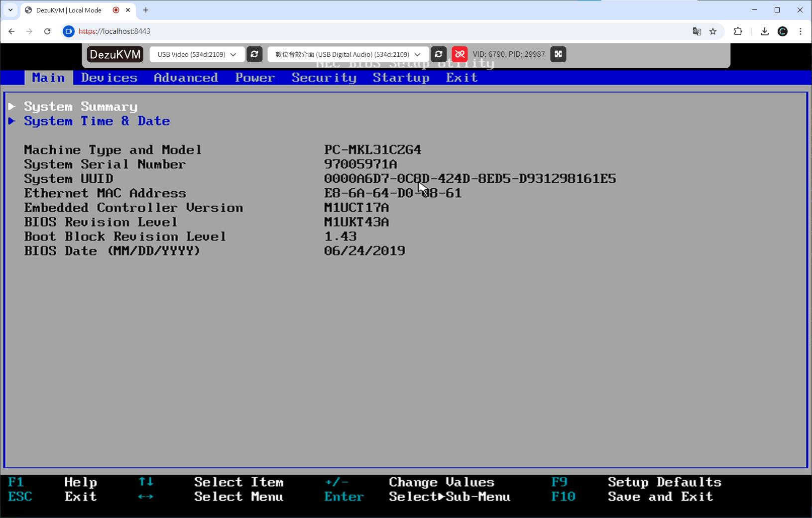Open the Google Translate page icon
The height and width of the screenshot is (518, 812).
[696, 31]
